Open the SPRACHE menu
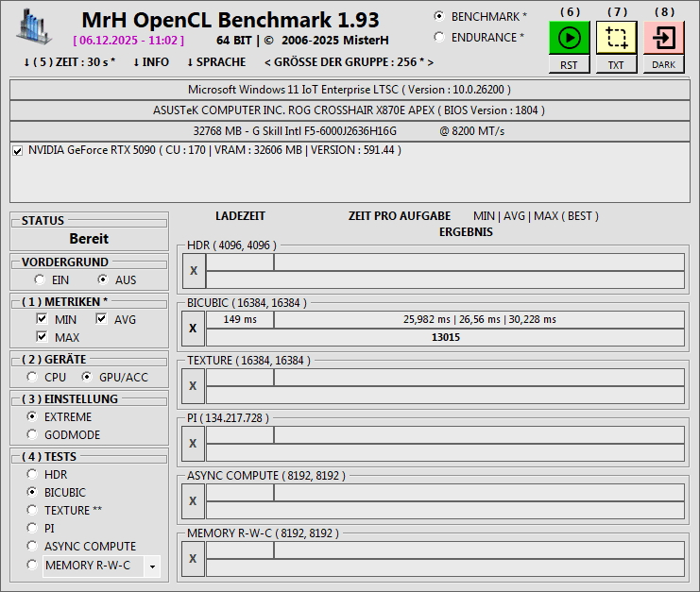 216,62
